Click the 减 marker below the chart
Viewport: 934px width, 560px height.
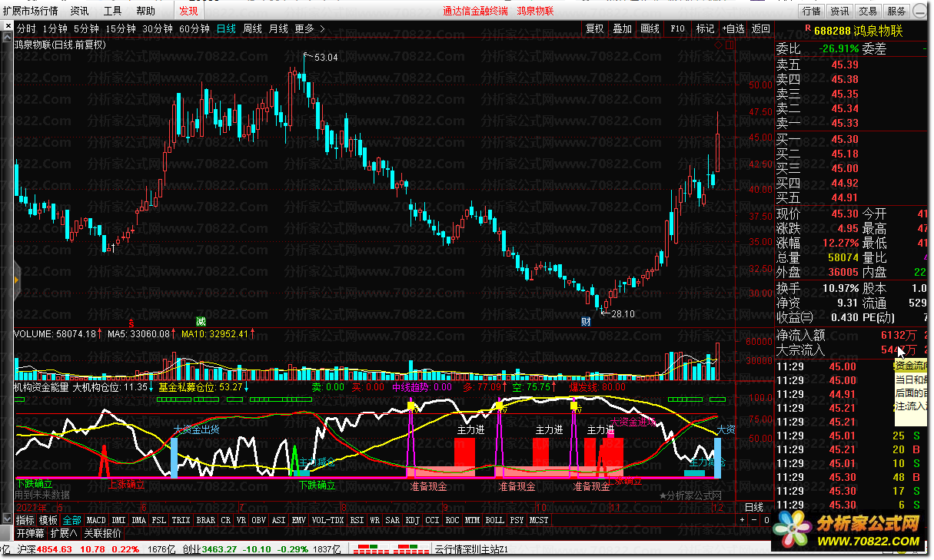[x=201, y=320]
